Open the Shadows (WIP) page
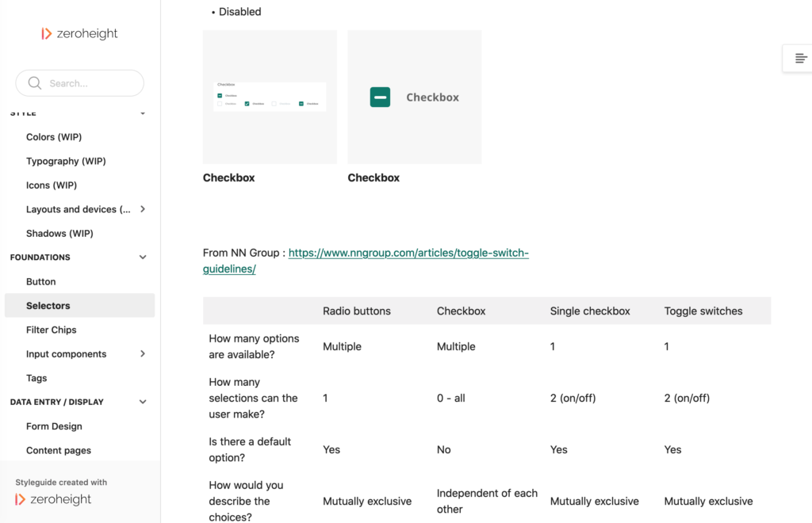 coord(59,233)
